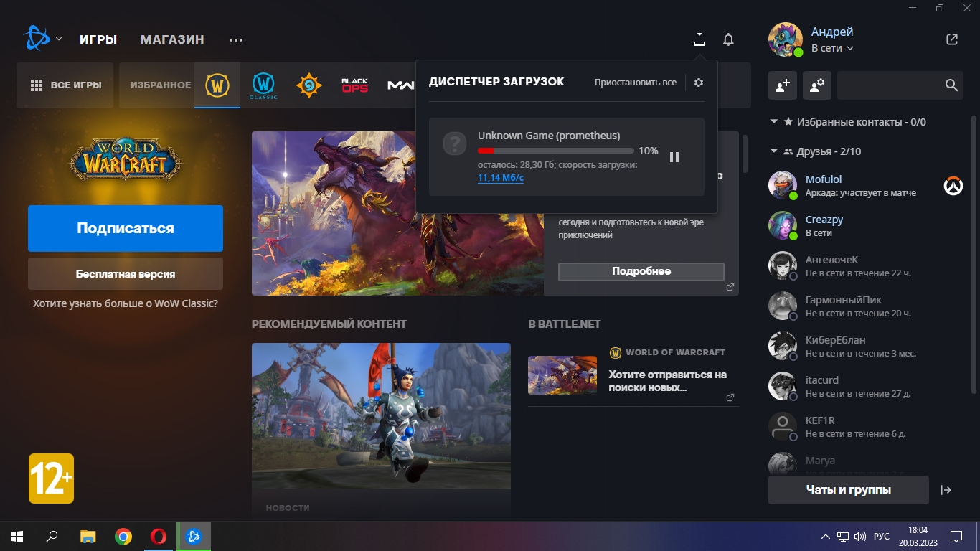Pause the Unknown Game download

[x=674, y=156]
